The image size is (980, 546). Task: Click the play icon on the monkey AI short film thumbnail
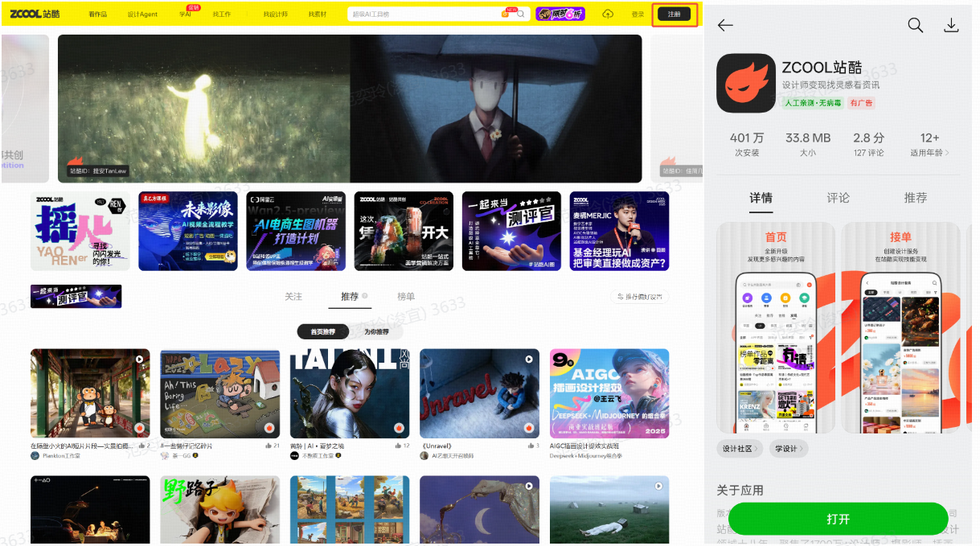pyautogui.click(x=139, y=359)
